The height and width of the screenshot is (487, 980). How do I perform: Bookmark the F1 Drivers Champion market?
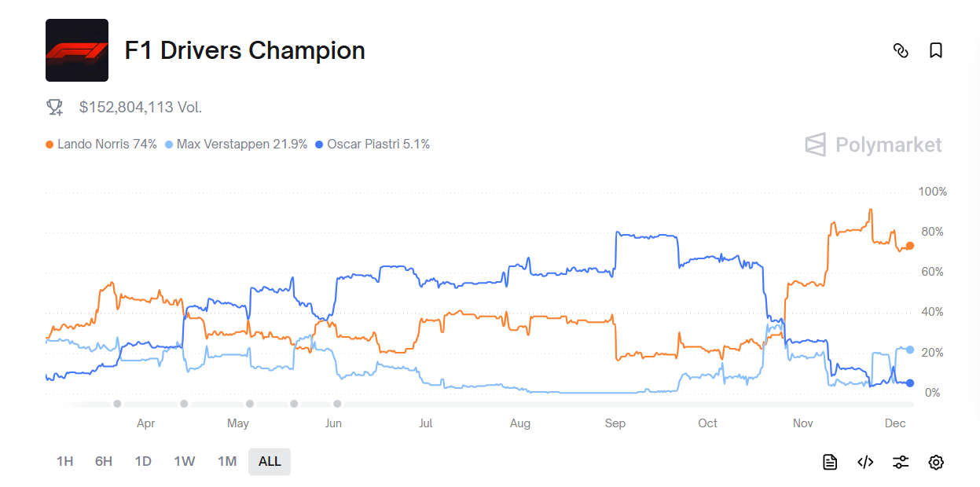coord(935,50)
